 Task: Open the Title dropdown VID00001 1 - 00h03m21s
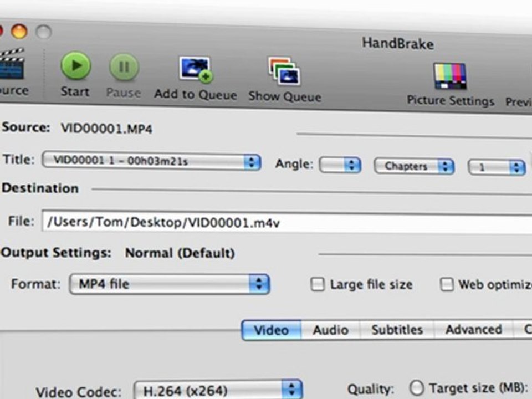coord(151,161)
